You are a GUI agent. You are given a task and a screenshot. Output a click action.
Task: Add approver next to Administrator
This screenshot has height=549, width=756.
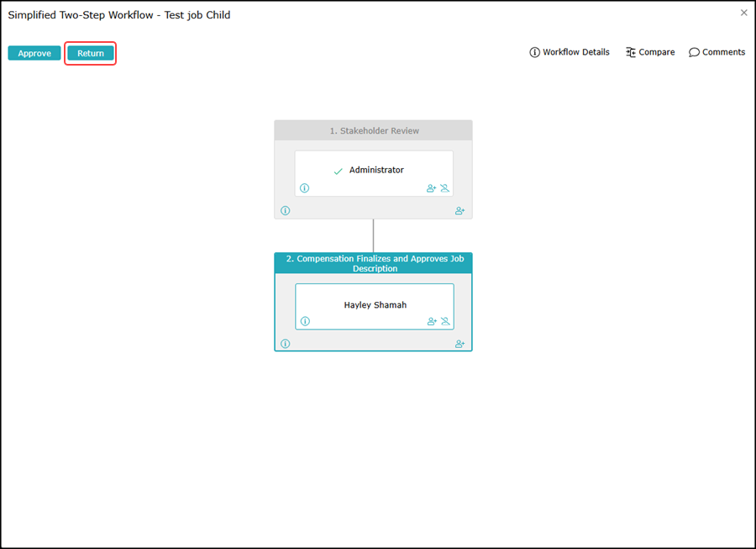(431, 188)
